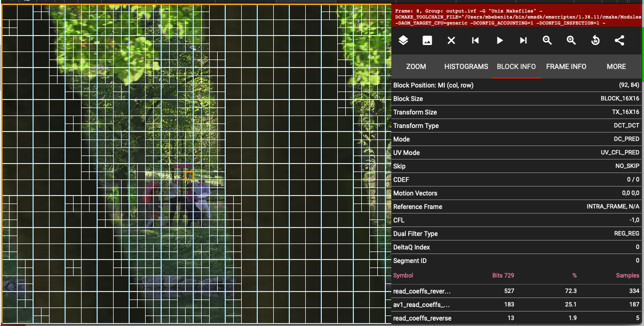Click the CDEF row label
Viewport: 644px width, 326px height.
401,180
